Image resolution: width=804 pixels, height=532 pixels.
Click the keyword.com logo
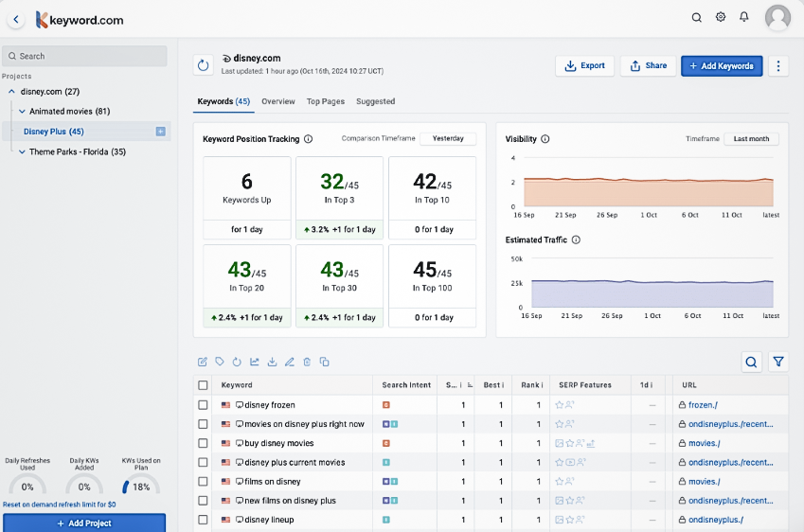80,20
